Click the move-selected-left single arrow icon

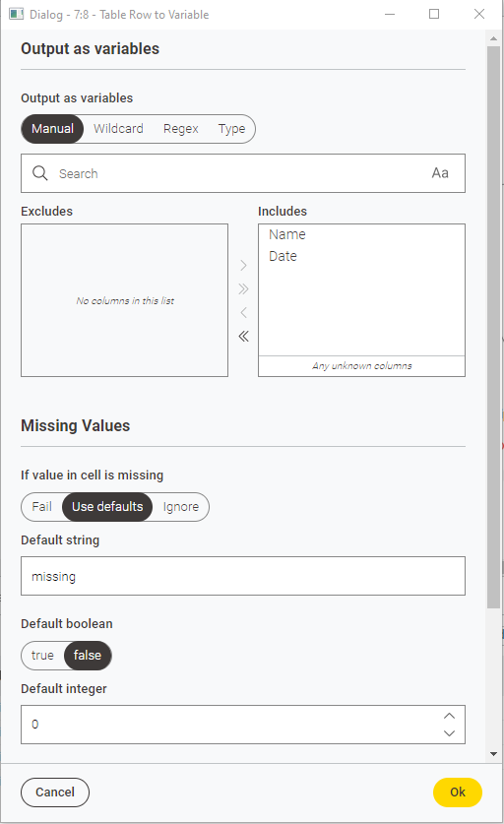click(243, 312)
